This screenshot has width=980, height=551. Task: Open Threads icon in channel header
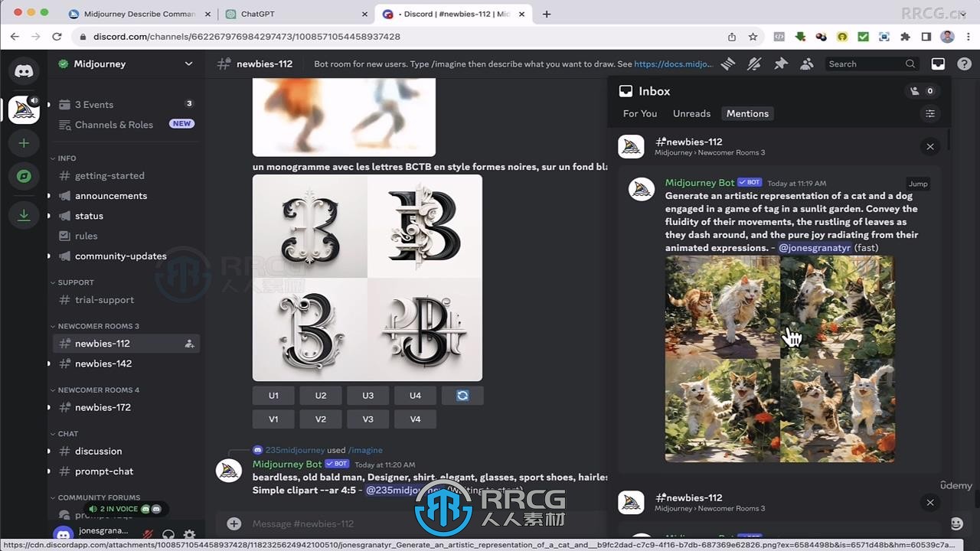click(x=728, y=64)
